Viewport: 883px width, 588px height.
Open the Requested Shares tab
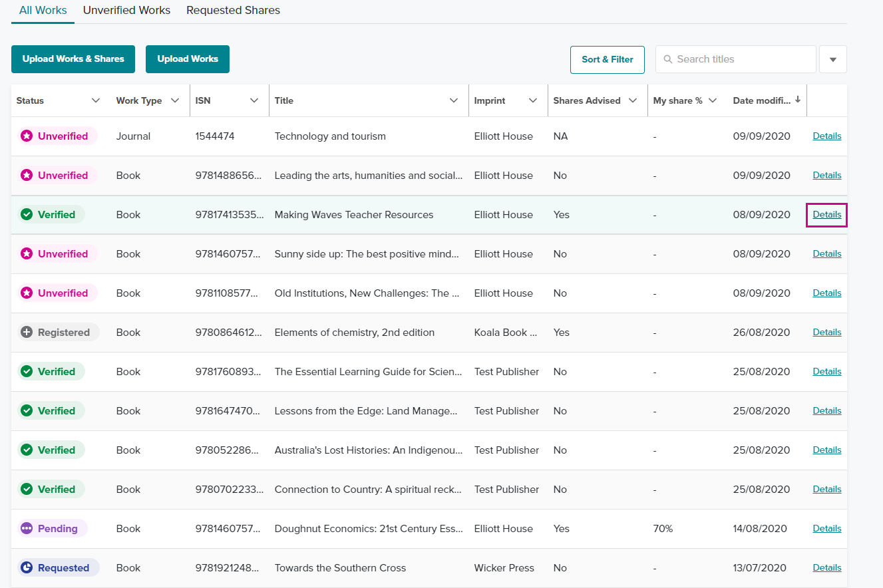coord(233,10)
